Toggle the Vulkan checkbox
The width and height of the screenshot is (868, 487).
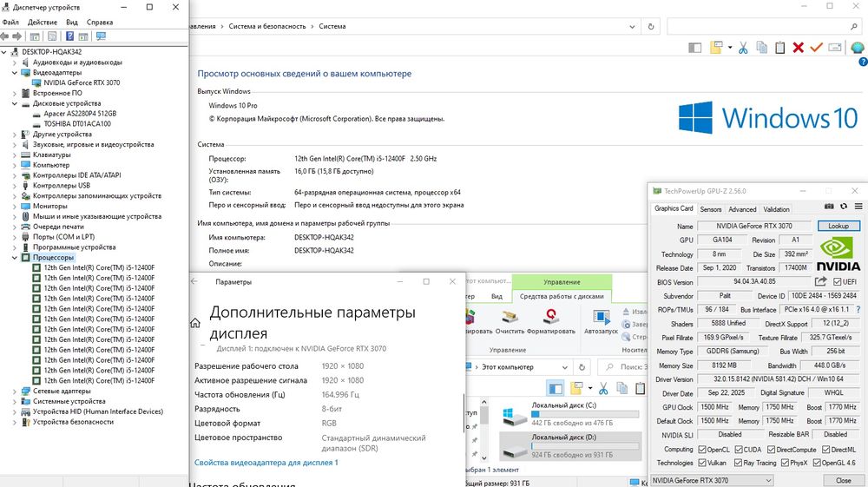(x=702, y=463)
